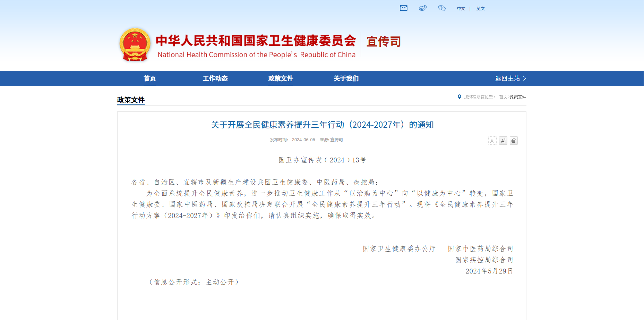Open the 首页 navigation tab

[x=150, y=78]
